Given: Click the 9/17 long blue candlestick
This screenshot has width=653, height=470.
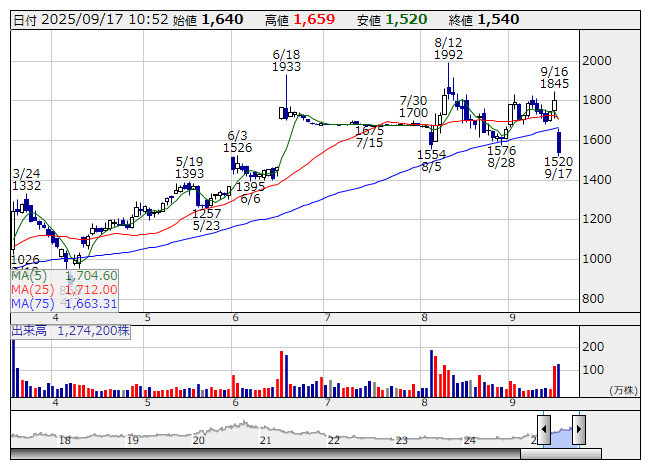Looking at the screenshot, I should [x=559, y=142].
